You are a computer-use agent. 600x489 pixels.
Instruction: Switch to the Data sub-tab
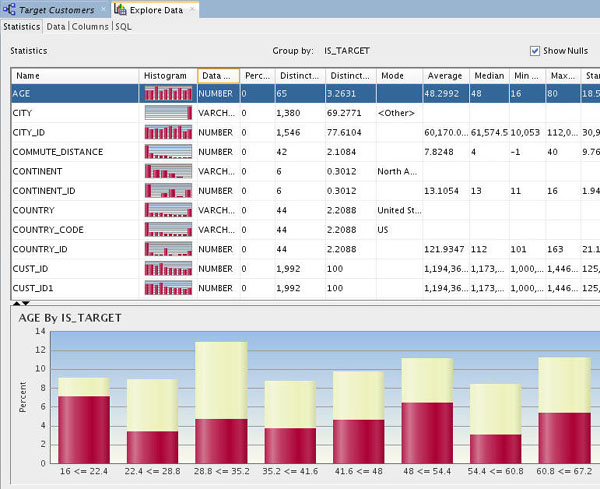tap(56, 27)
